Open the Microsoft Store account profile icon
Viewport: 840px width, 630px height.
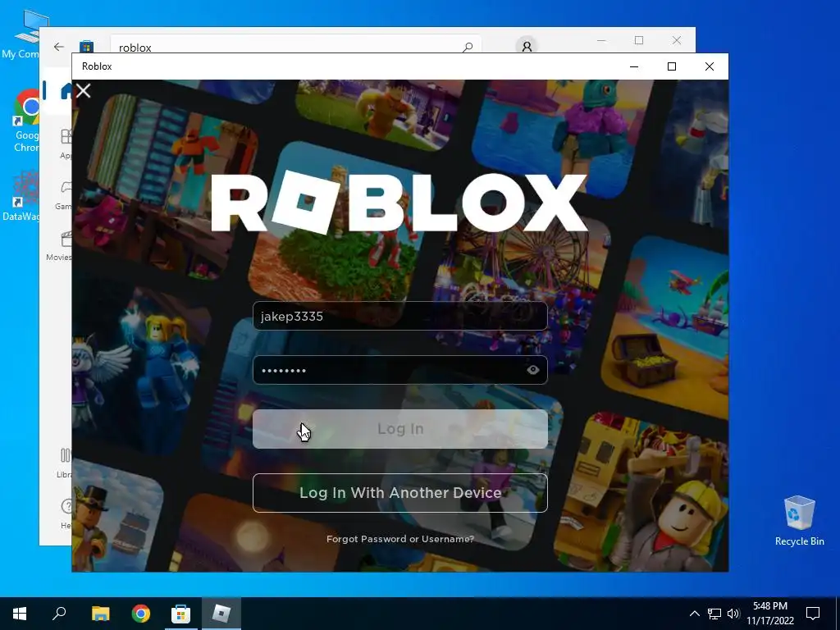coord(527,47)
